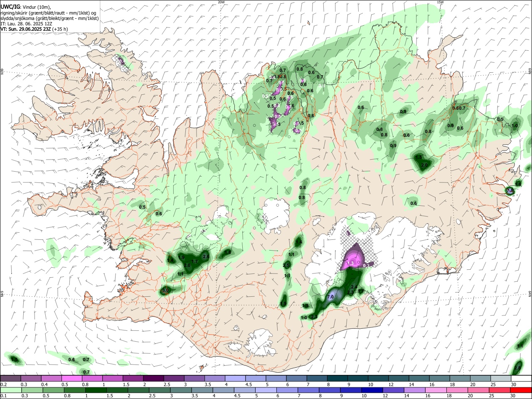
Task: Click the grey-purple 0.2–0.3 snow scale swatch
Action: [10, 379]
